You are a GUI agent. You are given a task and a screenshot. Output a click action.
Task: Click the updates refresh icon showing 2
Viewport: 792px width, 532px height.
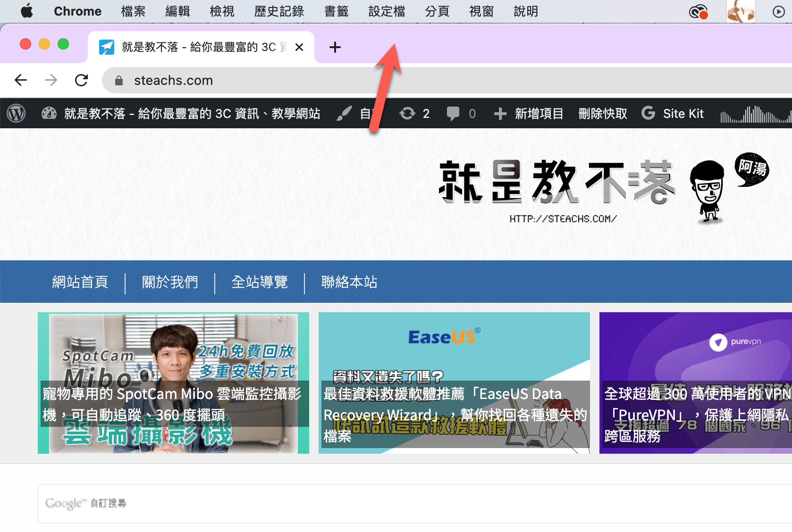[407, 114]
